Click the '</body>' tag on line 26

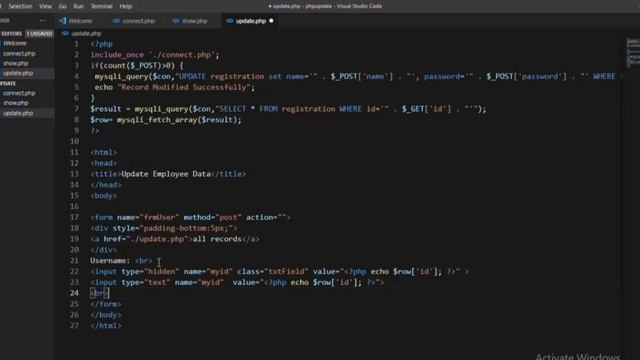pyautogui.click(x=106, y=315)
